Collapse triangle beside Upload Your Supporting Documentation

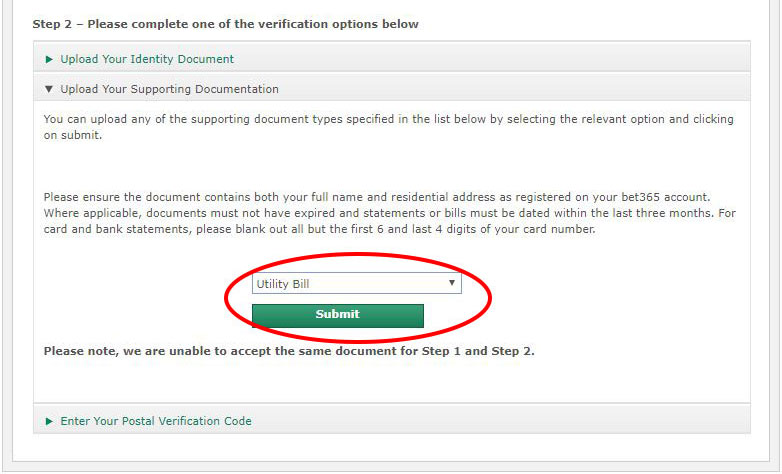(x=50, y=89)
